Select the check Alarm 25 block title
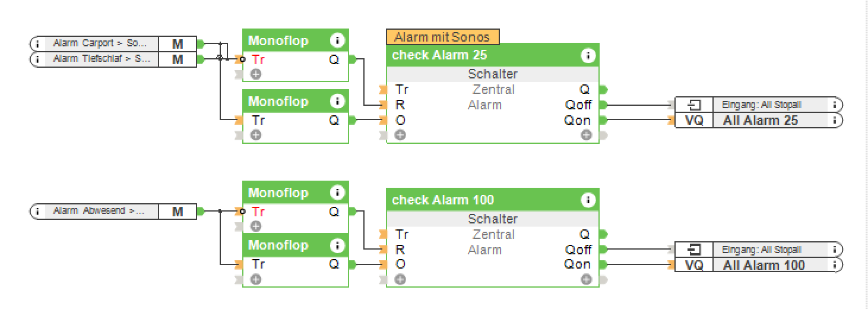 click(x=439, y=56)
